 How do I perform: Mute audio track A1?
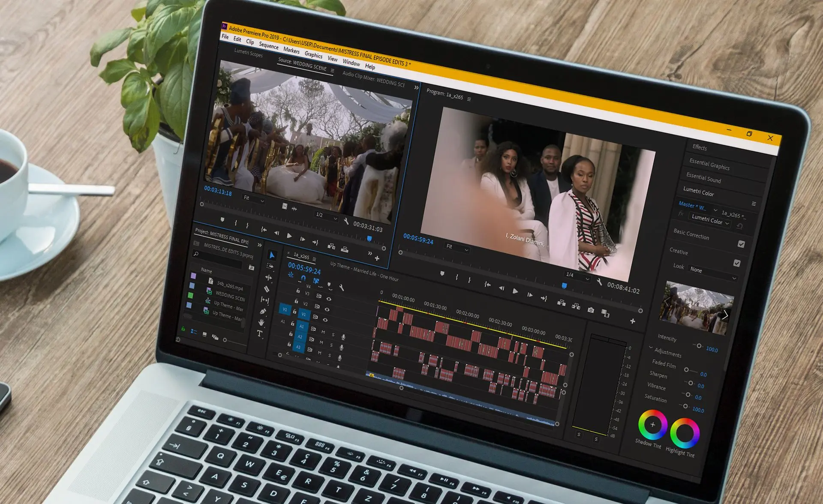[x=323, y=332]
